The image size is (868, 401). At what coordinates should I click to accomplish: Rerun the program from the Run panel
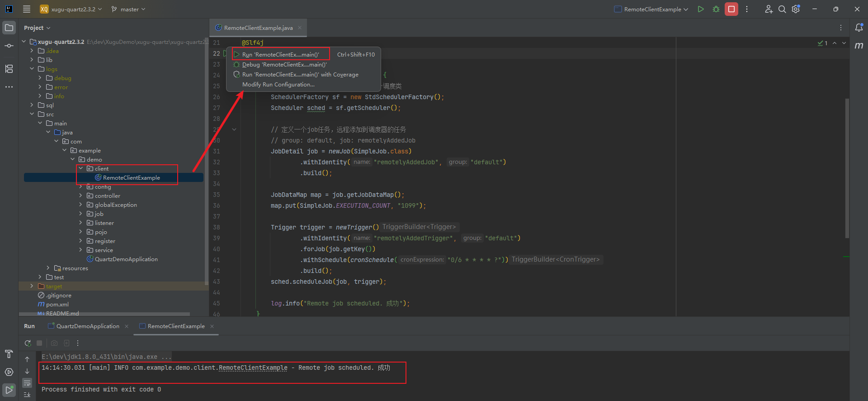pyautogui.click(x=28, y=343)
